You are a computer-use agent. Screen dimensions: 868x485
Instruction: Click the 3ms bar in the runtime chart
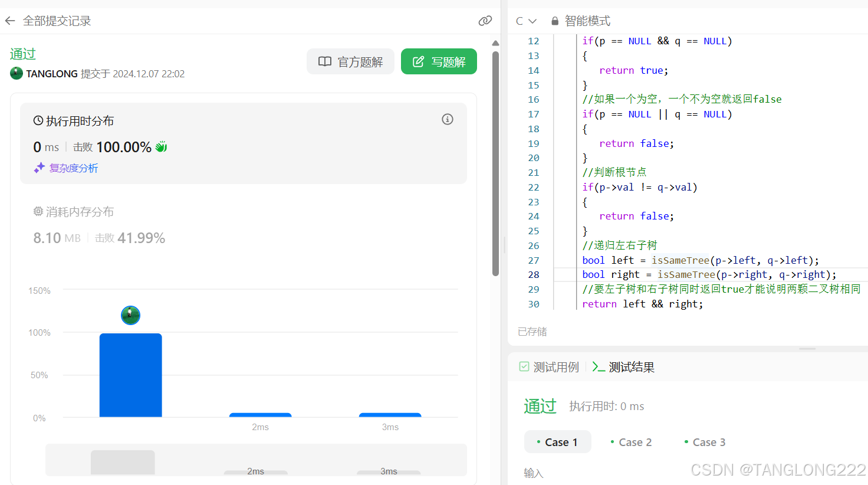pos(390,415)
